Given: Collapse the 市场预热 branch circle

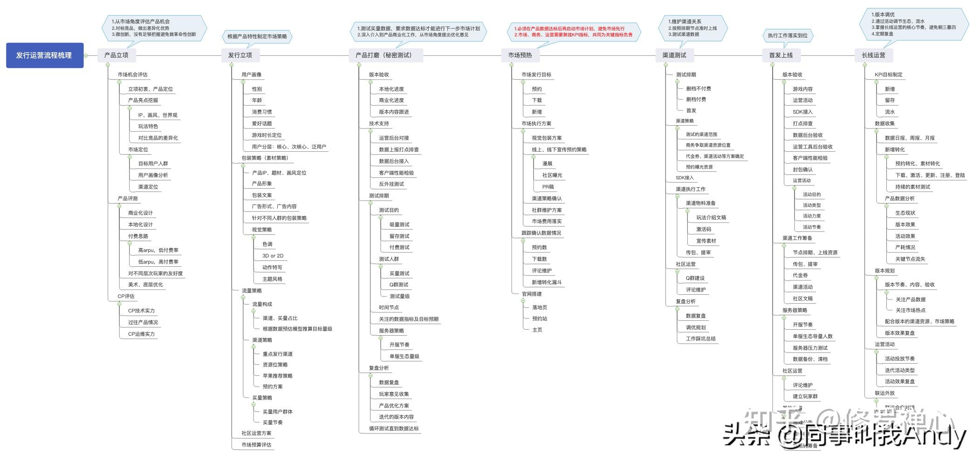Looking at the screenshot, I should click(x=512, y=65).
